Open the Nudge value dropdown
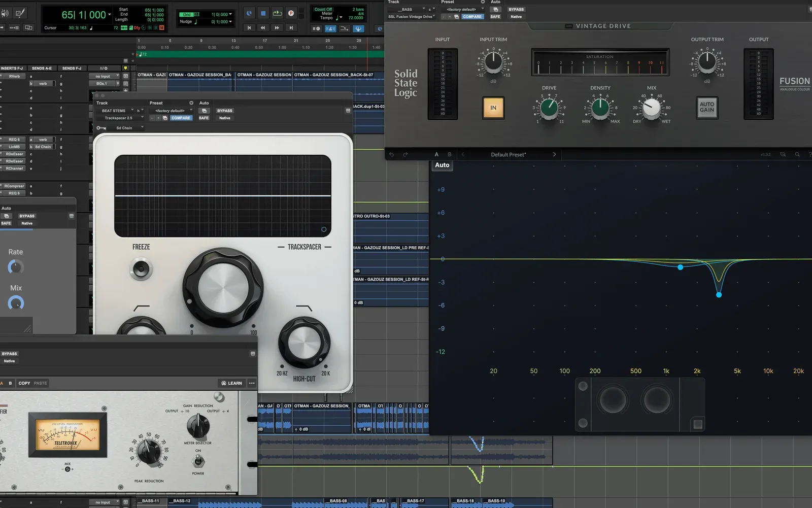Image resolution: width=812 pixels, height=508 pixels. click(231, 22)
